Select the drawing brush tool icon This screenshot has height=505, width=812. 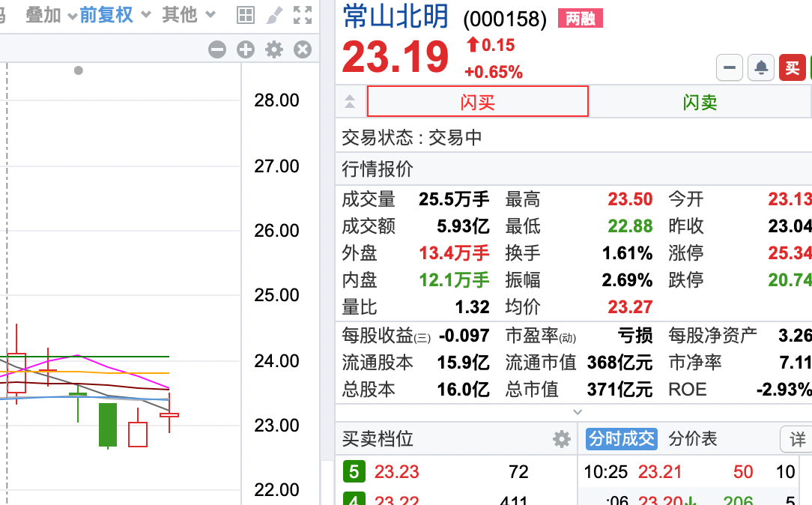tap(274, 16)
